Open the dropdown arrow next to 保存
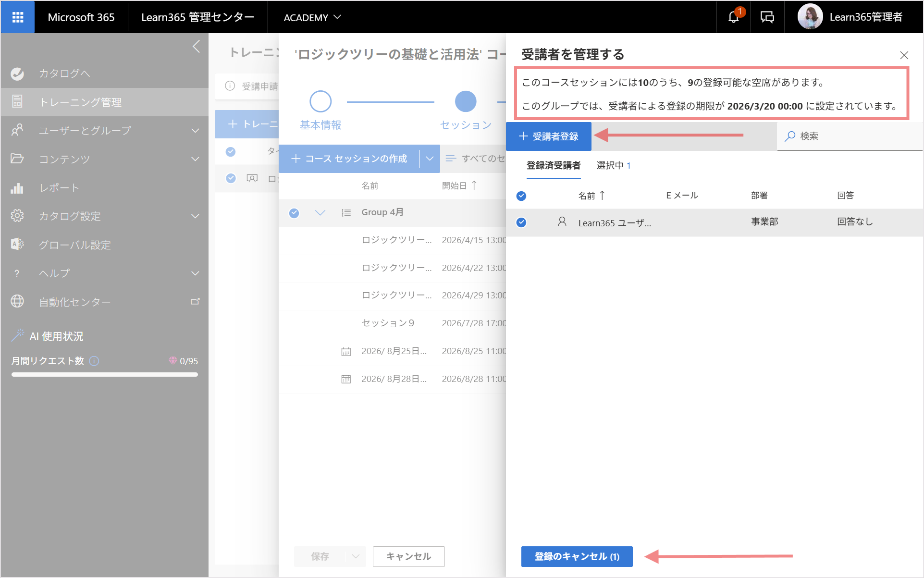924x578 pixels. (x=356, y=556)
